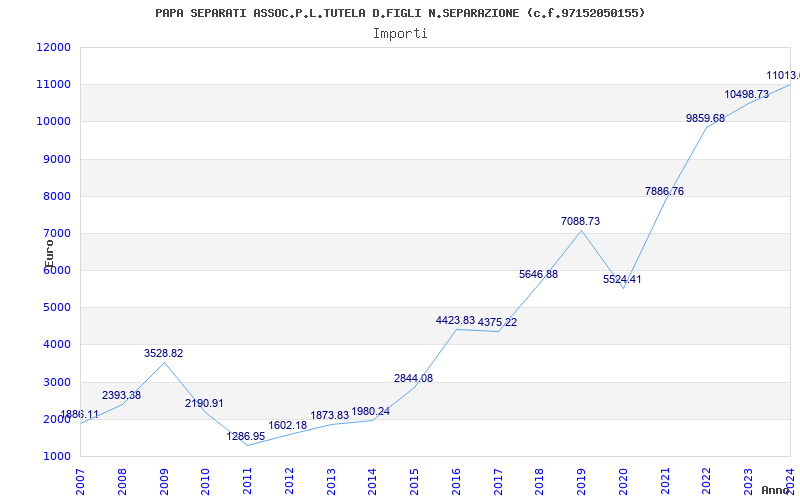
Task: Select data label 1980.24
Action: [x=370, y=411]
